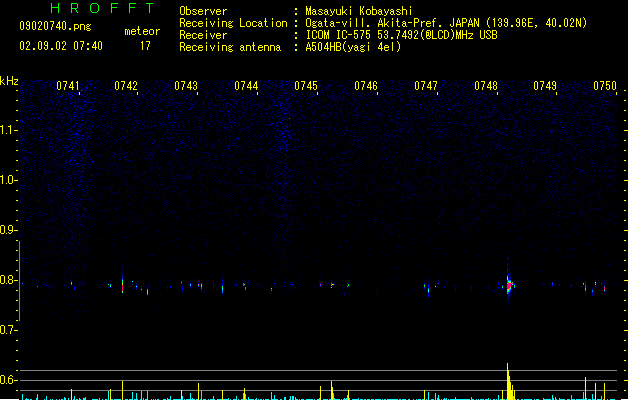Click the kHz axis unit label

[x=9, y=81]
